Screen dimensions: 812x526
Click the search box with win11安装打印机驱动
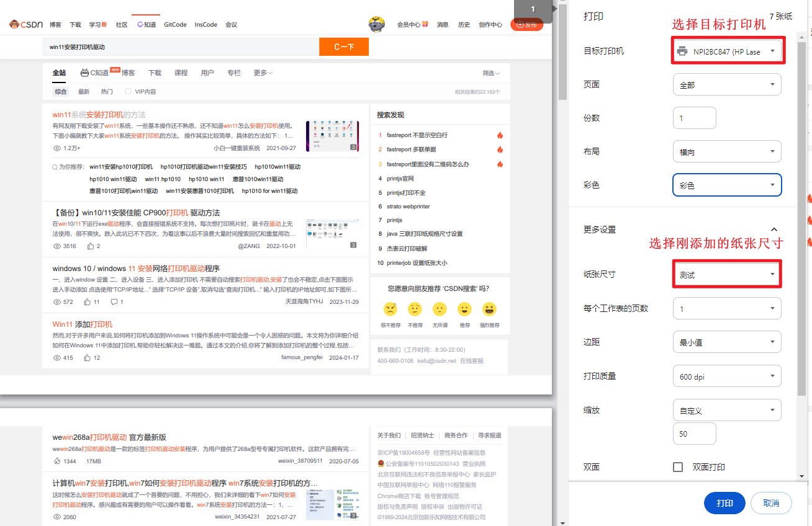pyautogui.click(x=181, y=47)
